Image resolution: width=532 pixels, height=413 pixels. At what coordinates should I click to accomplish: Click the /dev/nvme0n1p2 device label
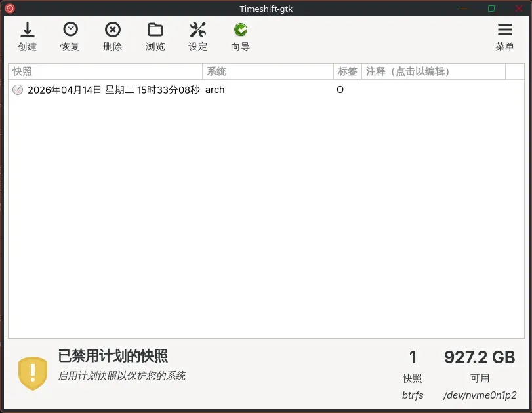coord(480,395)
